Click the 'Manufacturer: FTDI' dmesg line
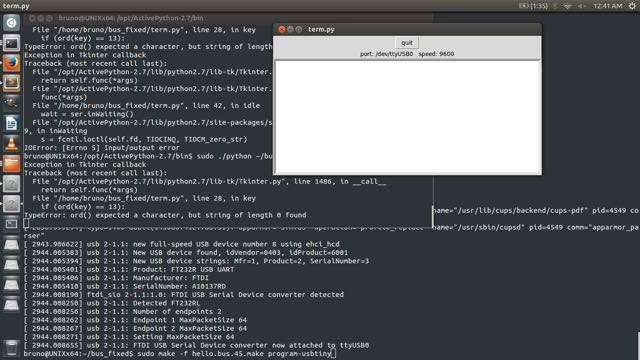 point(116,278)
